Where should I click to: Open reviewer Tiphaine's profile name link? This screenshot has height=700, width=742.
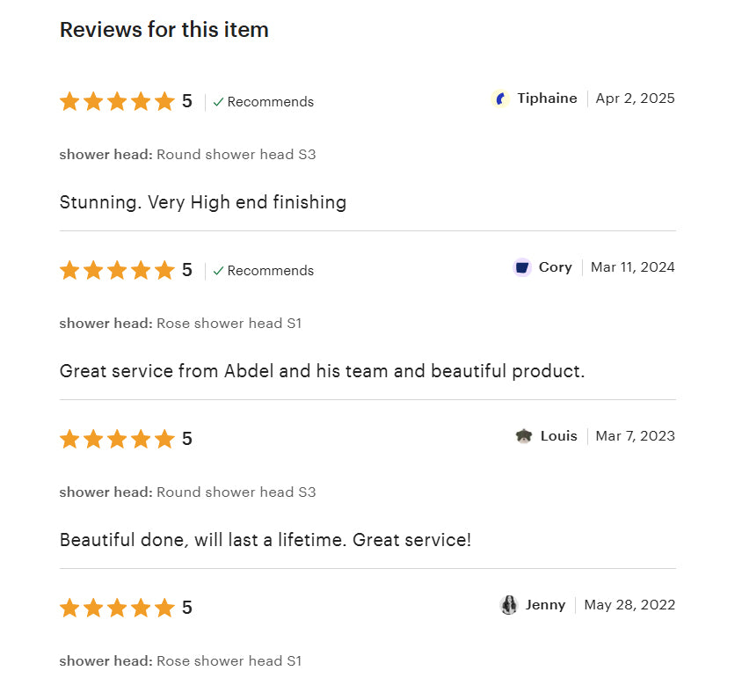(547, 98)
